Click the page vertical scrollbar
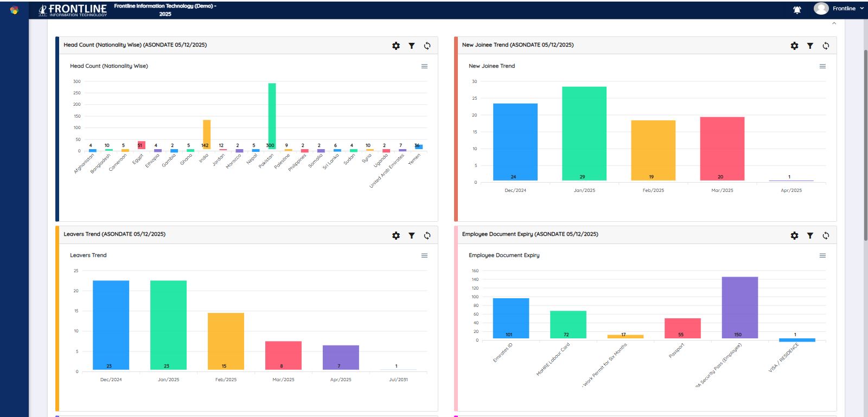Image resolution: width=868 pixels, height=417 pixels. 865,146
